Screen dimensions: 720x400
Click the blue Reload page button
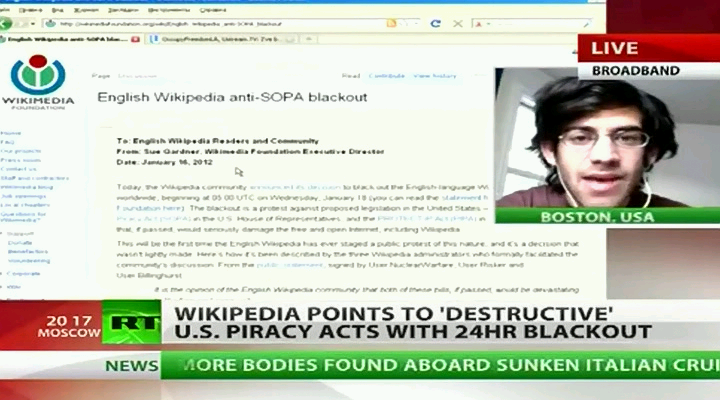coord(435,23)
